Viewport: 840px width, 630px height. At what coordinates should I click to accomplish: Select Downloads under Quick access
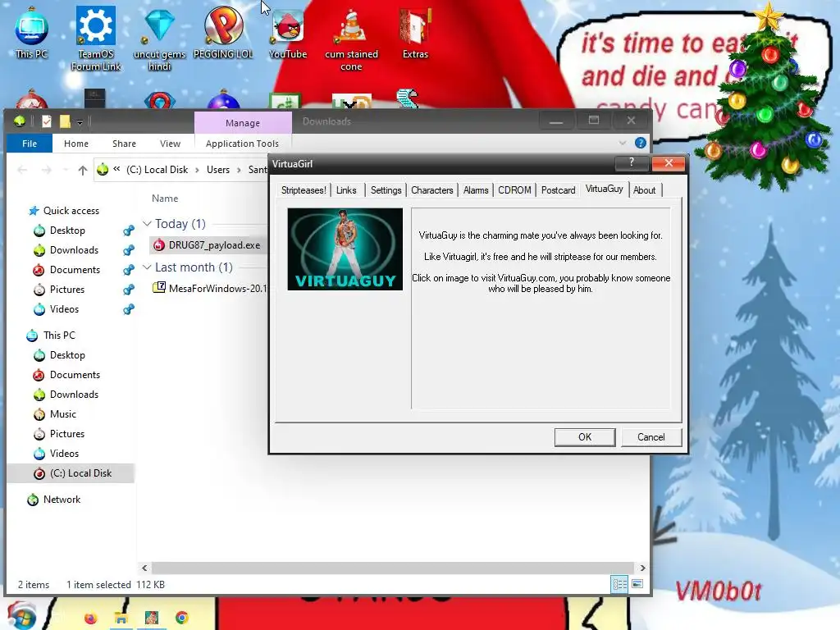(74, 250)
